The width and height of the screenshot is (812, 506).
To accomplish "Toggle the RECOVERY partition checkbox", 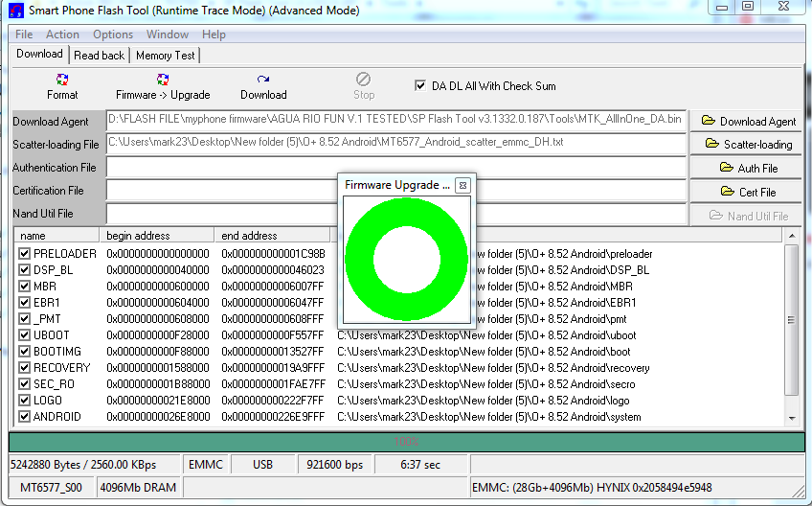I will point(25,368).
